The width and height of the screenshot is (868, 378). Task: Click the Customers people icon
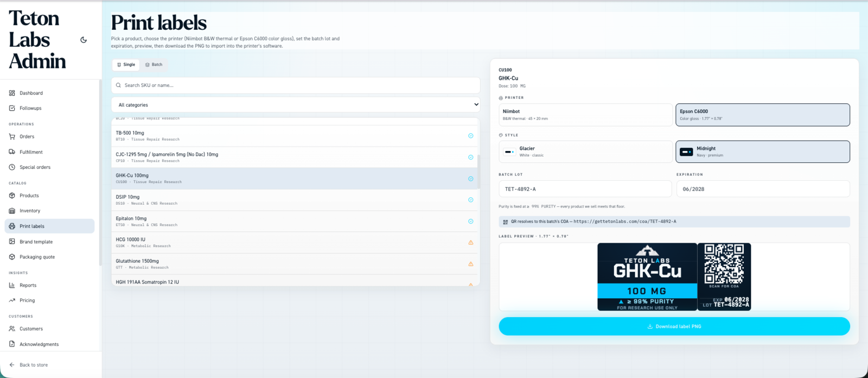click(12, 329)
